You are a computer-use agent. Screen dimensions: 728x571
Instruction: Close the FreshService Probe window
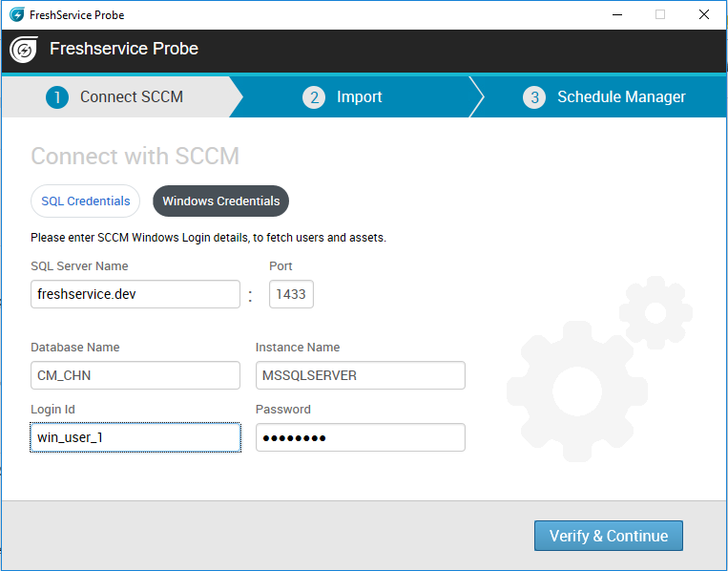pyautogui.click(x=704, y=15)
